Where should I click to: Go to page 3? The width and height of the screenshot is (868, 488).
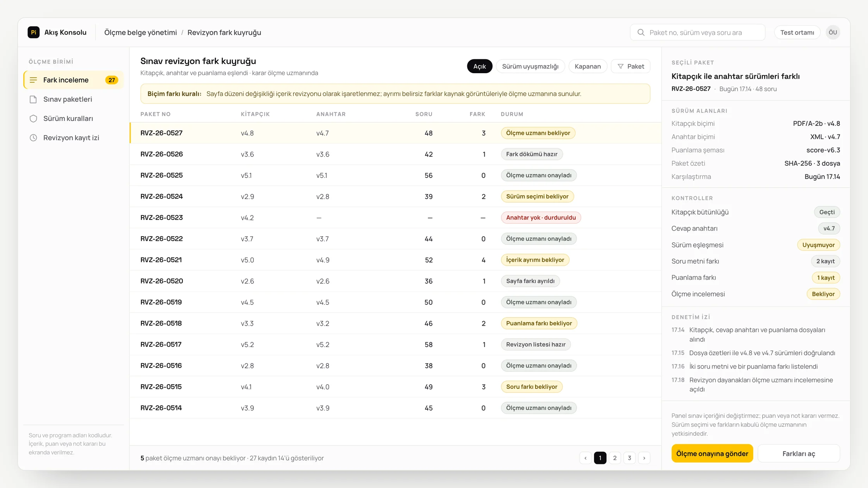(x=629, y=458)
